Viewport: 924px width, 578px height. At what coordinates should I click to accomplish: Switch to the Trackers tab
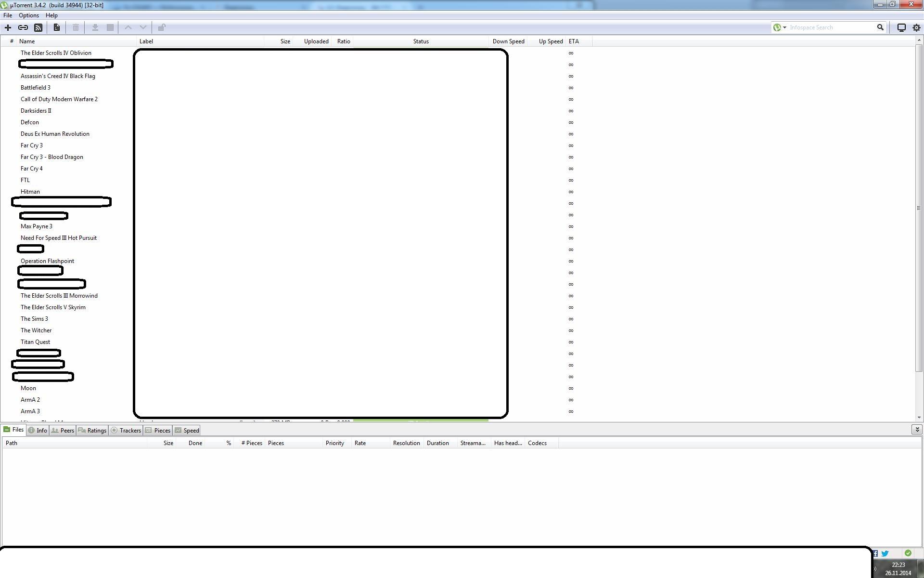coord(126,431)
